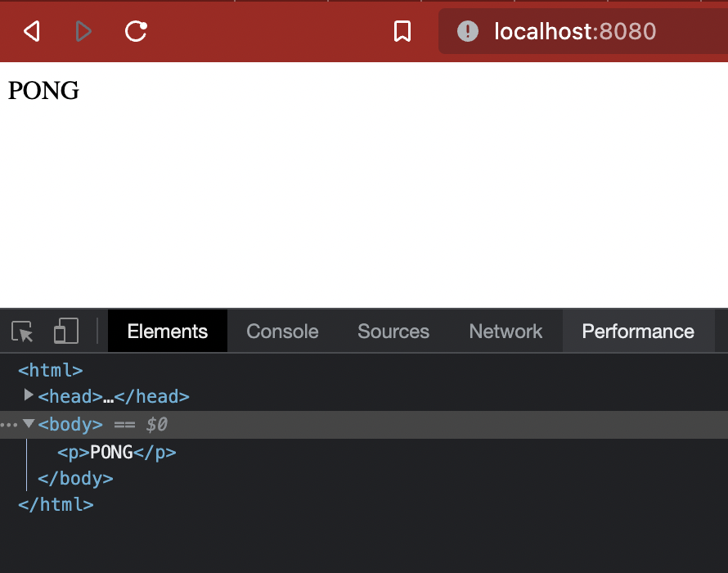Bookmark this page
Viewport: 728px width, 573px height.
pos(402,32)
